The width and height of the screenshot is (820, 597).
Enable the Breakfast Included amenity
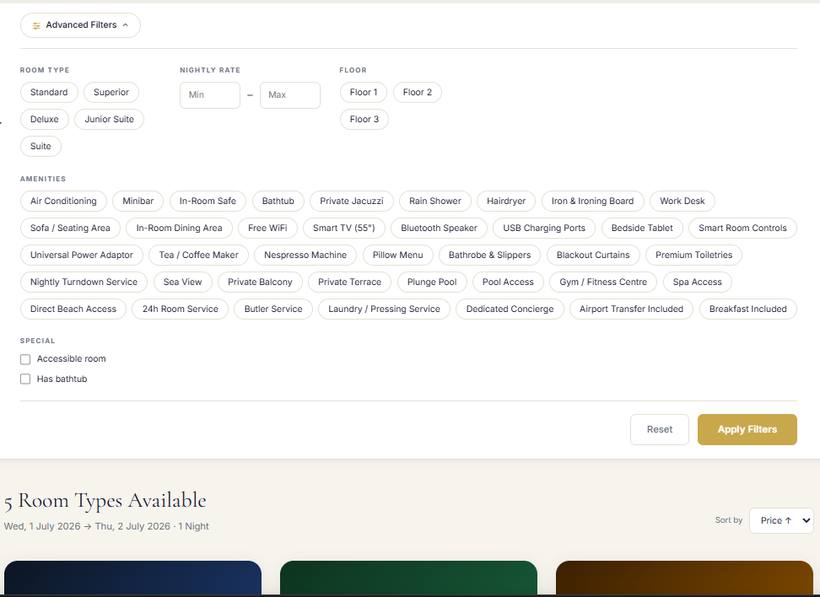[x=748, y=309]
